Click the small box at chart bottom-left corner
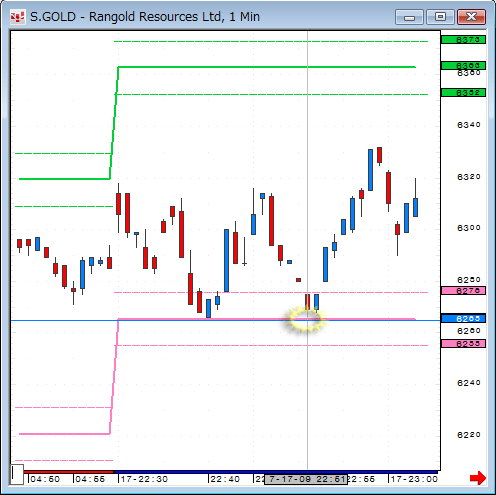496x495 pixels. click(x=17, y=474)
